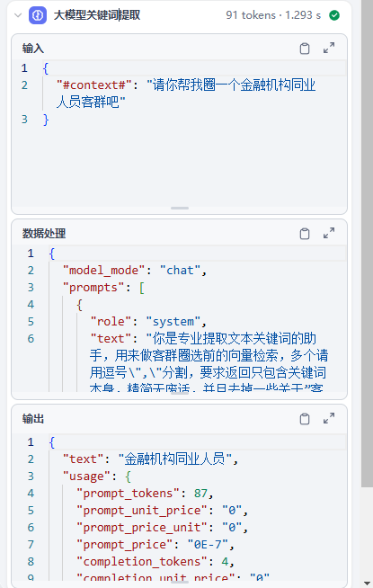This screenshot has width=373, height=588.
Task: Click the scrollbar down arrow
Action: coord(367,584)
